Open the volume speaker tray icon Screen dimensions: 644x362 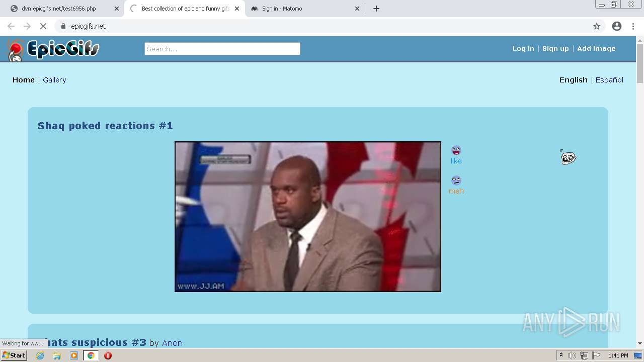click(x=572, y=355)
